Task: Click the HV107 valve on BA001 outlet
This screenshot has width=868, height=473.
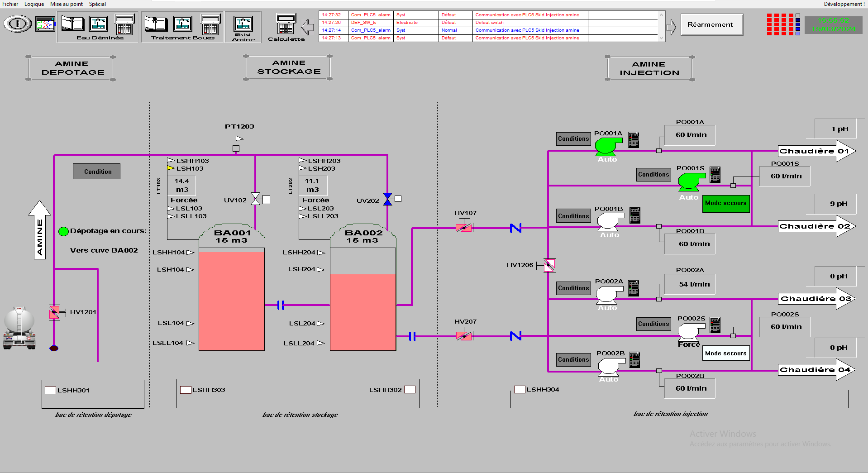Action: click(x=463, y=228)
